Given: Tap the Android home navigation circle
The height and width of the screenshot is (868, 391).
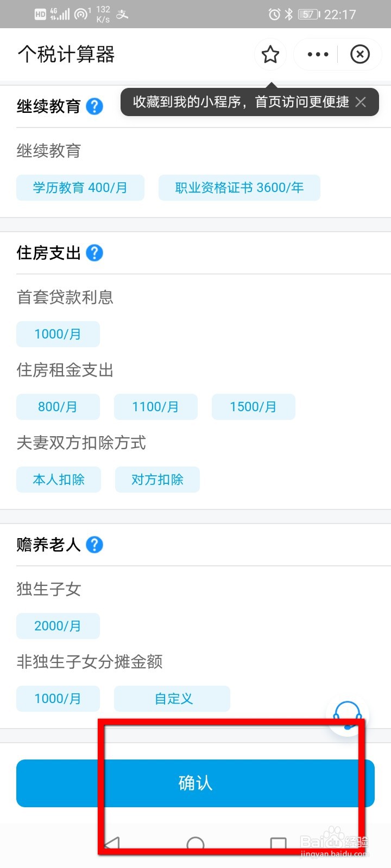Looking at the screenshot, I should tap(195, 845).
